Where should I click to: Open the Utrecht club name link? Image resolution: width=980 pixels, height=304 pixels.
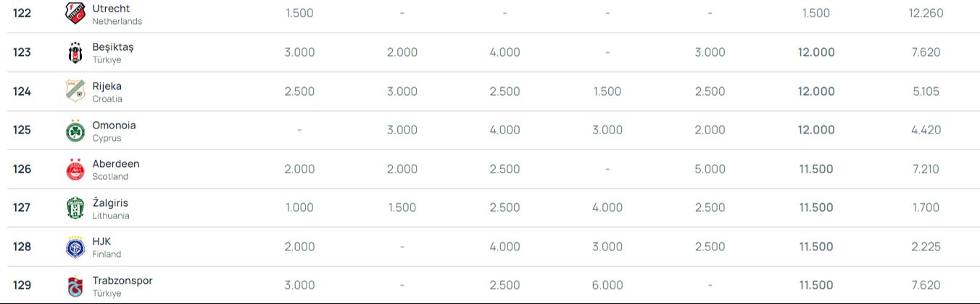coord(111,8)
